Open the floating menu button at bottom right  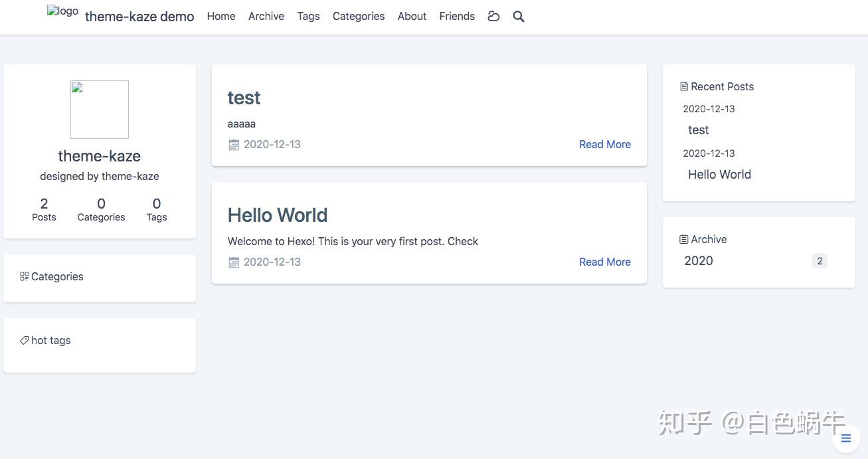[845, 438]
